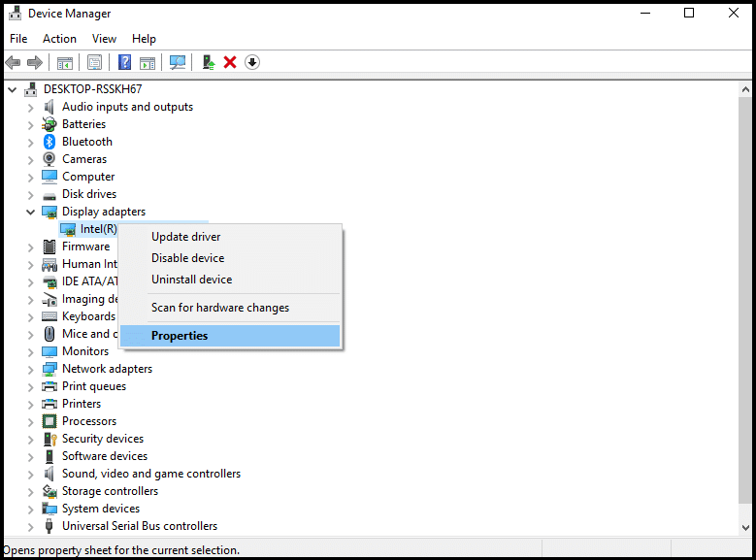Click the blue Help icon in toolbar
The width and height of the screenshot is (756, 560).
[x=124, y=62]
